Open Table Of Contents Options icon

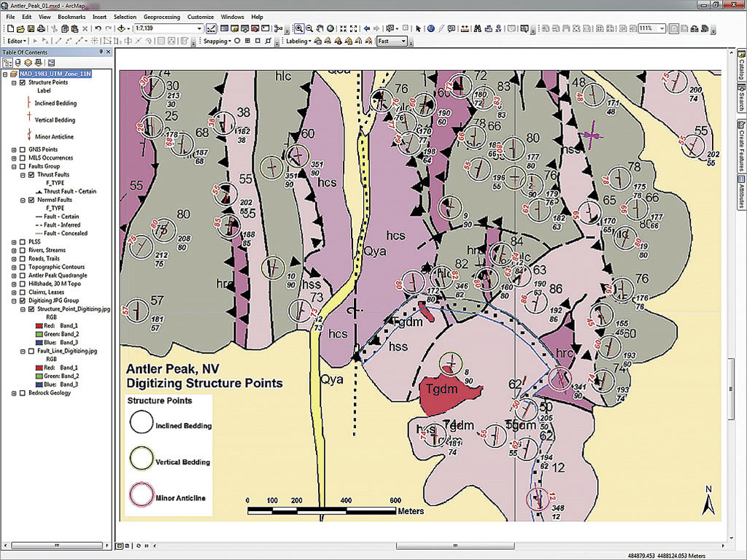52,63
